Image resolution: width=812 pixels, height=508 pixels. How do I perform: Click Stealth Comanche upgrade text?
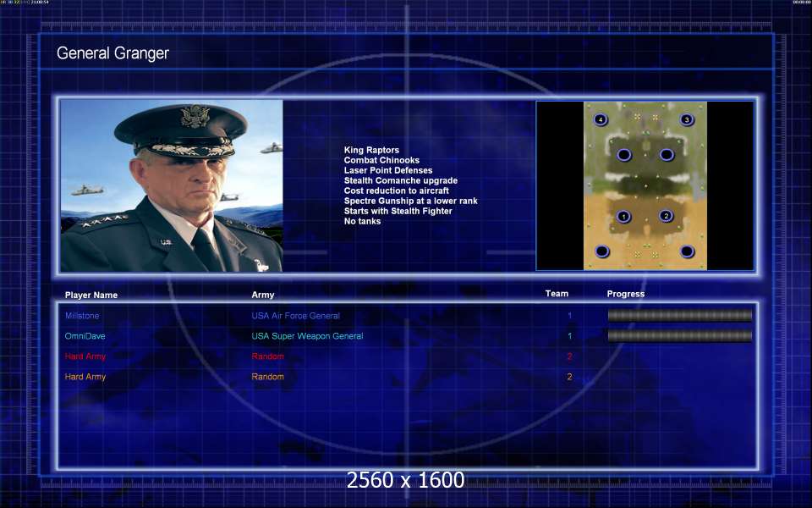tap(400, 180)
